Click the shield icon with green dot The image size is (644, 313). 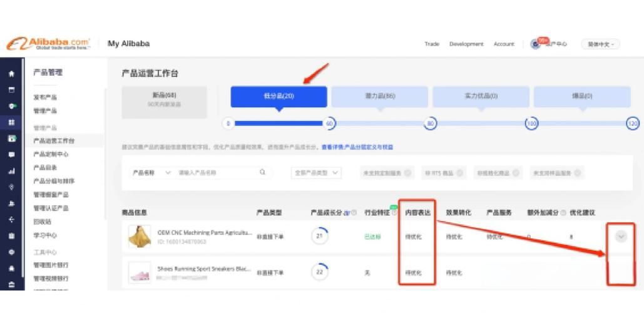tap(12, 106)
